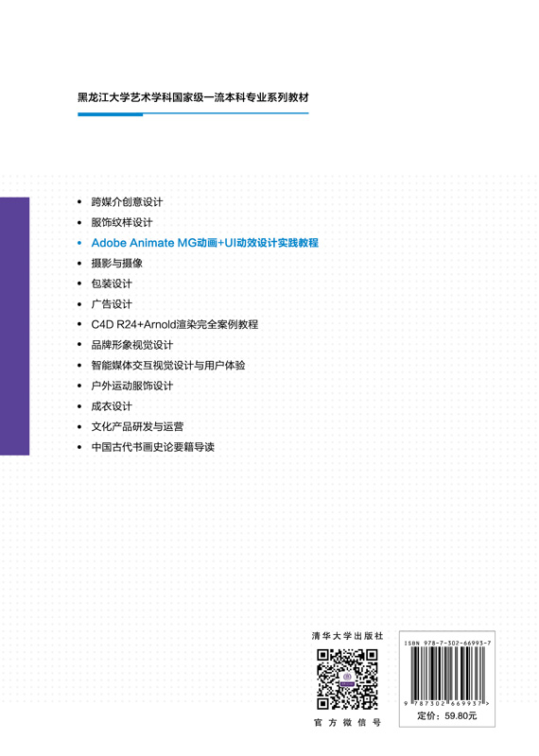Select the 跨媒介创意设计 list item
539x756 pixels.
coord(127,202)
